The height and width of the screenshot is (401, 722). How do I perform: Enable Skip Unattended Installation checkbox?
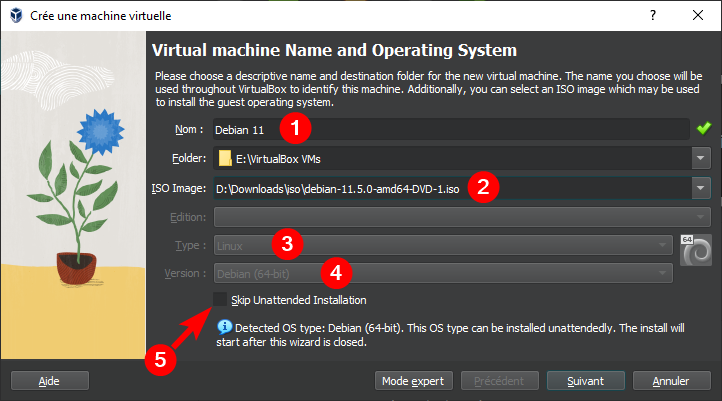220,299
